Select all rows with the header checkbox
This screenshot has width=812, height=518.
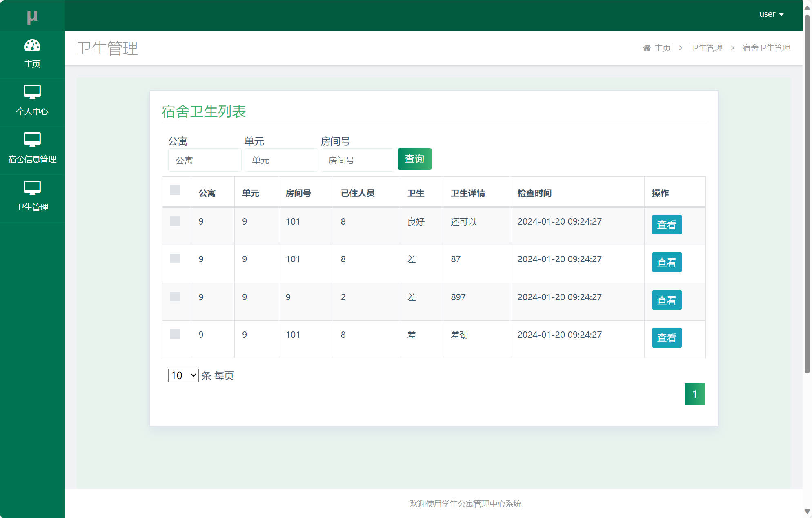(176, 191)
